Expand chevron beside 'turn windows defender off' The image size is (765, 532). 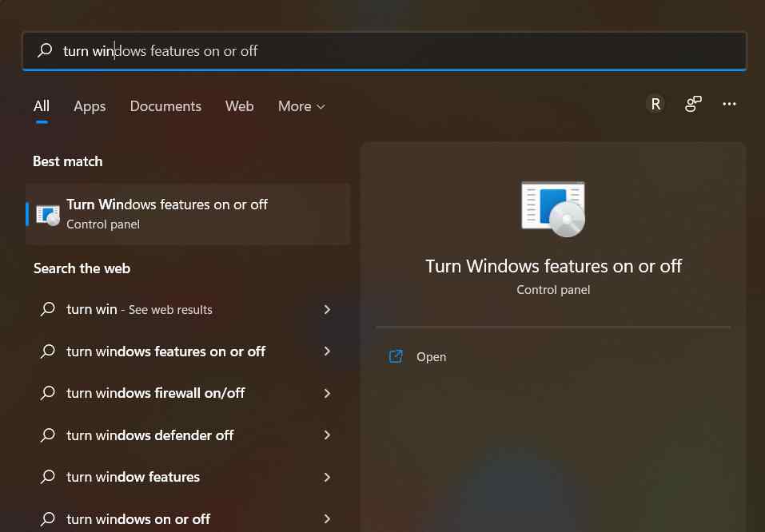[328, 435]
